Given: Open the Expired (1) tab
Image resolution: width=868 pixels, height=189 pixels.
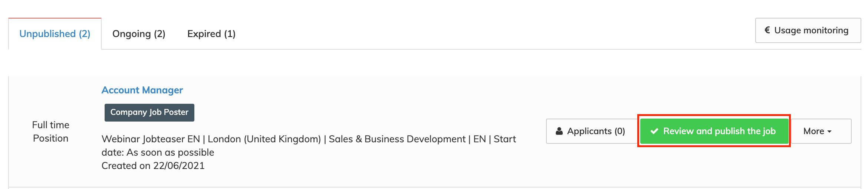Looking at the screenshot, I should pos(211,34).
